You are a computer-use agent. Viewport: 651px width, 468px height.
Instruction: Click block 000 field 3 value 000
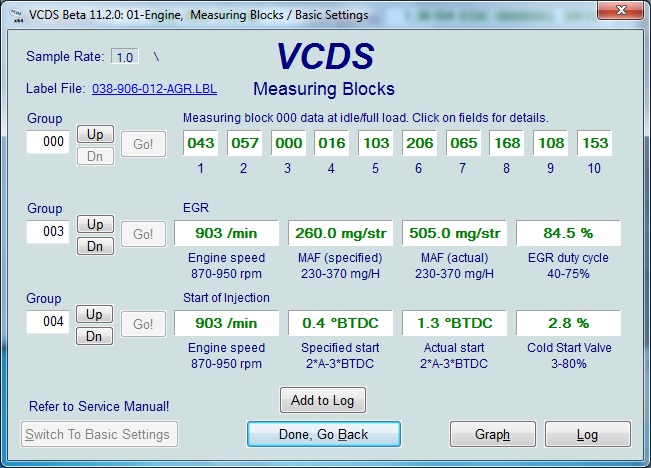[289, 143]
